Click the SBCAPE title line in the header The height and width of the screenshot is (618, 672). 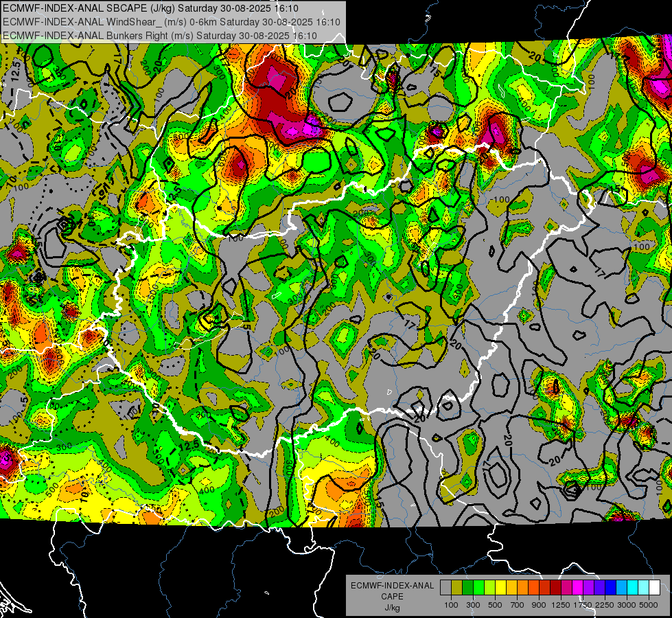click(150, 8)
